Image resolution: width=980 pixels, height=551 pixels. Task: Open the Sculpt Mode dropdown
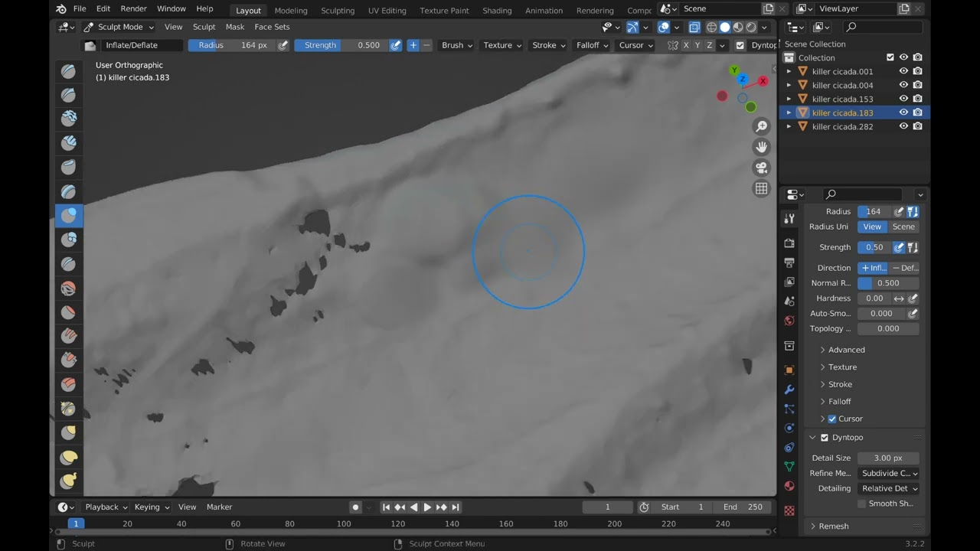tap(119, 27)
